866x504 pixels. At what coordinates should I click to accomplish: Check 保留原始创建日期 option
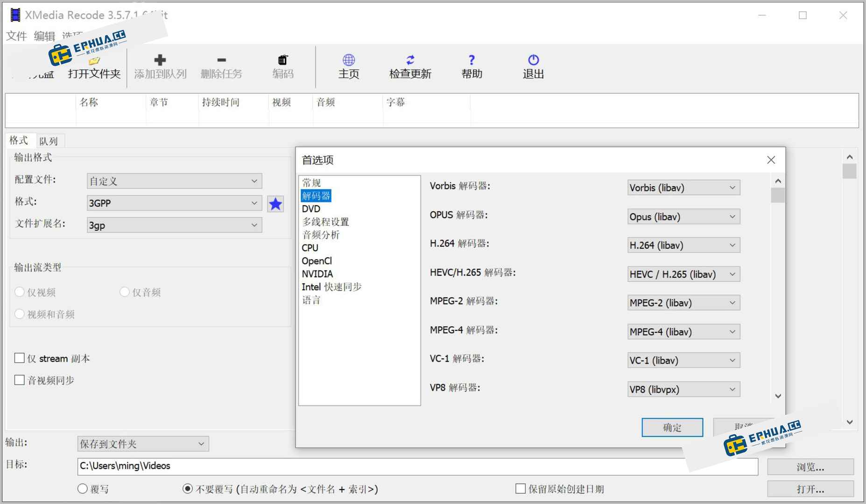click(520, 488)
